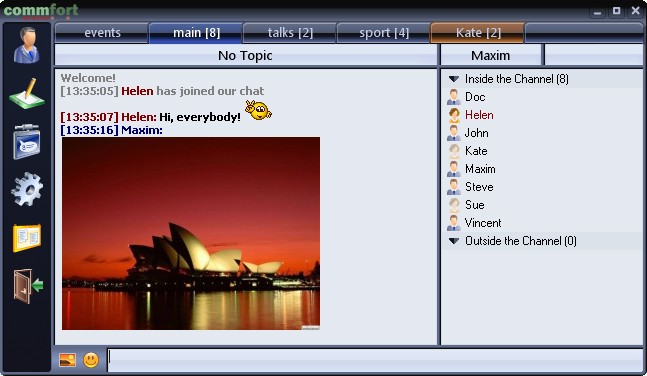This screenshot has height=376, width=647.
Task: Select Helen in the user list
Action: [x=479, y=115]
